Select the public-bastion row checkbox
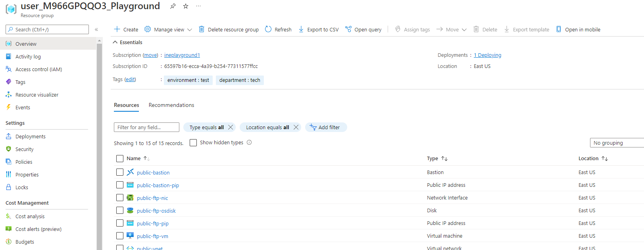This screenshot has height=250, width=644. [120, 172]
